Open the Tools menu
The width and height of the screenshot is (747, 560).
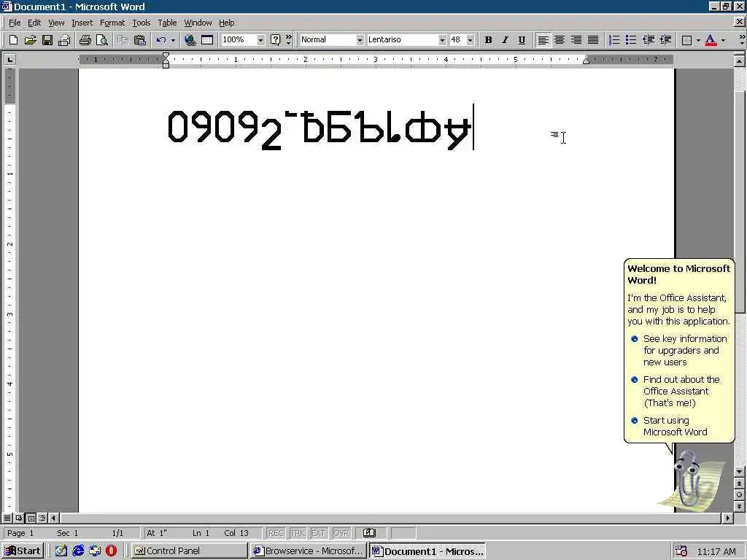(x=141, y=23)
